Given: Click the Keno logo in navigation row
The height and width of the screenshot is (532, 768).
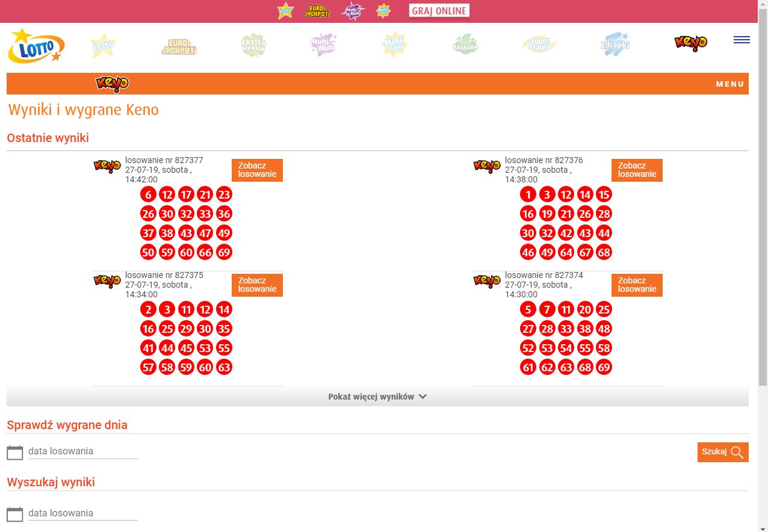Looking at the screenshot, I should (x=690, y=43).
